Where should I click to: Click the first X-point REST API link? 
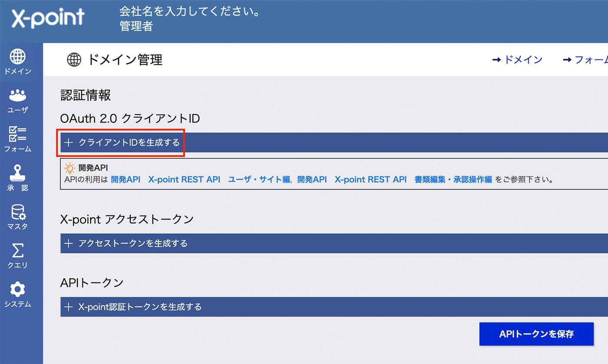pos(184,180)
